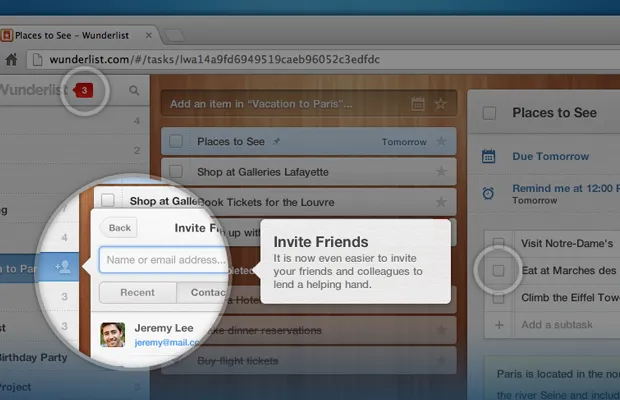Star the Shop at Galleries Lafayette task
This screenshot has width=620, height=400.
441,172
